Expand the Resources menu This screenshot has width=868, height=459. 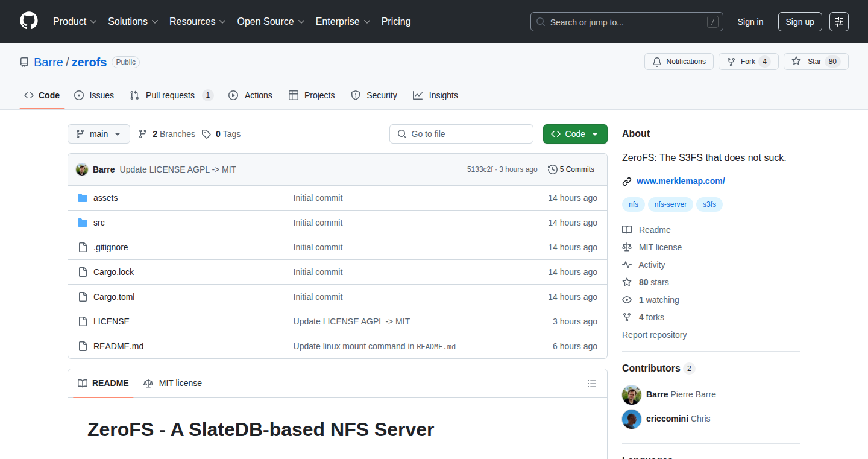coord(198,21)
